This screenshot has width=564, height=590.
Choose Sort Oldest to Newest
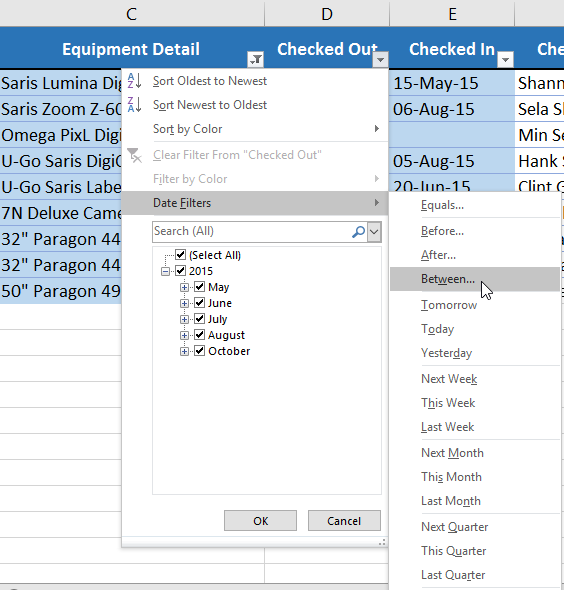point(255,81)
